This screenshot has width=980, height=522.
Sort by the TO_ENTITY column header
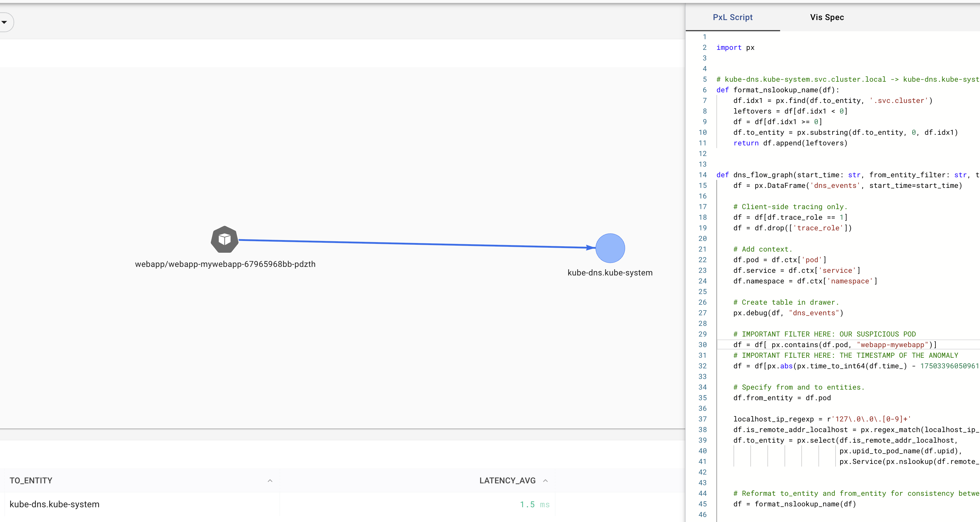pyautogui.click(x=31, y=480)
